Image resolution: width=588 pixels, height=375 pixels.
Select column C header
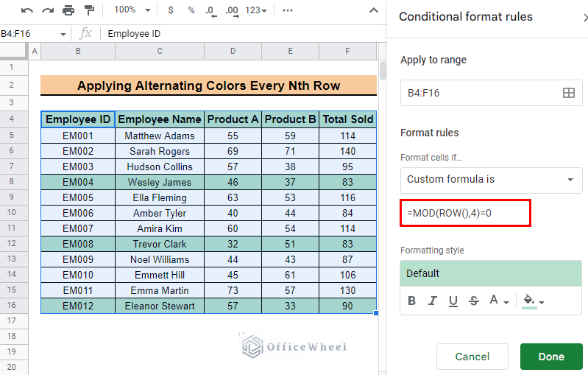pyautogui.click(x=160, y=51)
